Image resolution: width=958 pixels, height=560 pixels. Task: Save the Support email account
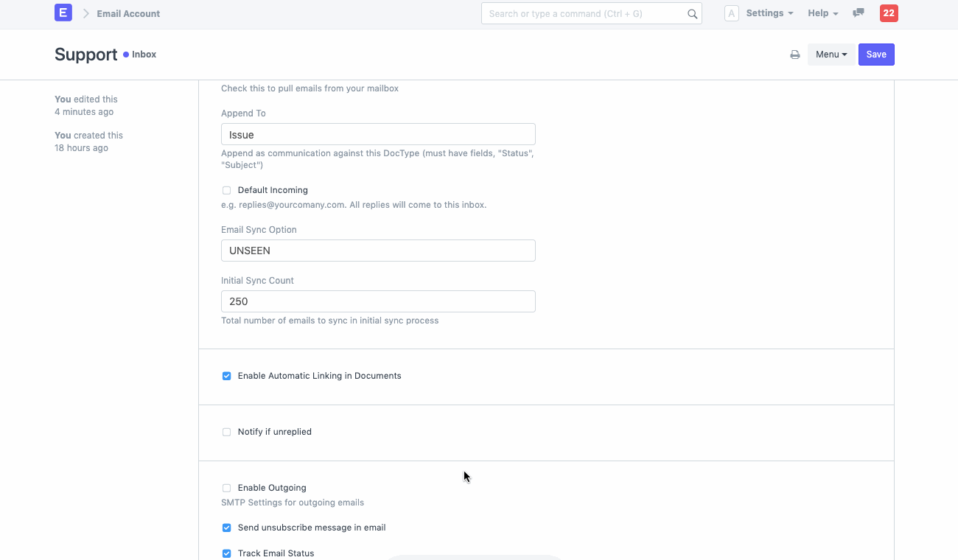875,55
